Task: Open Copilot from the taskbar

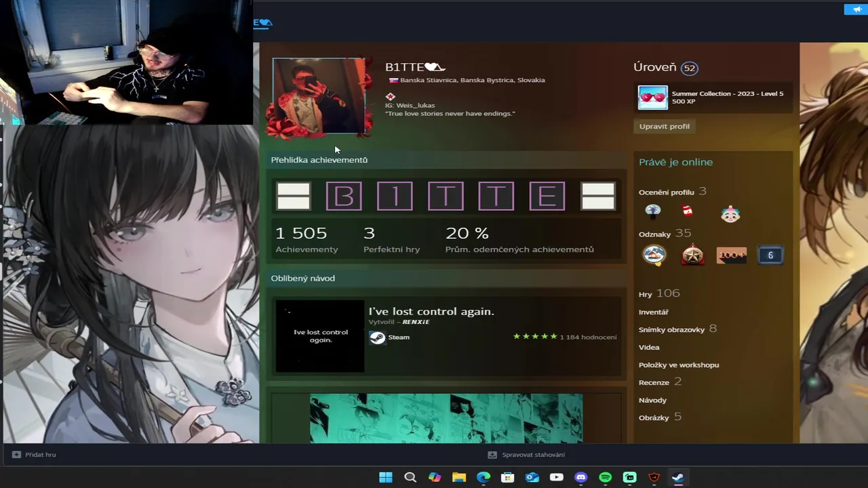Action: [434, 477]
